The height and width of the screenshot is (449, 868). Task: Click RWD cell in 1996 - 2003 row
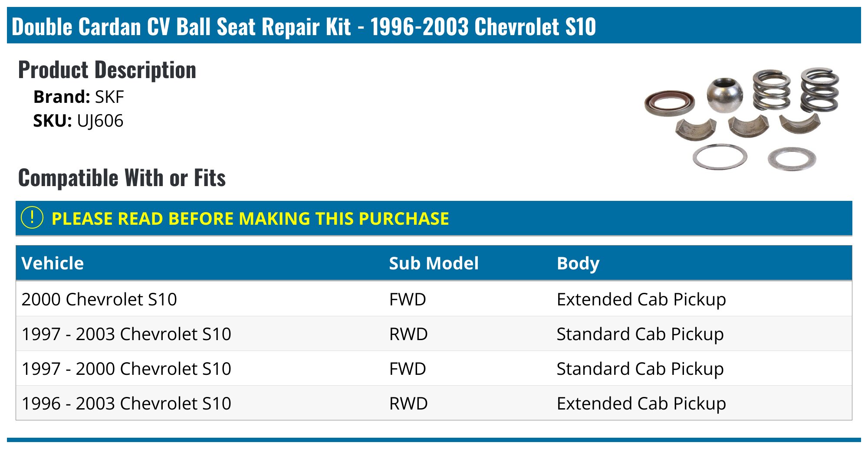coord(408,403)
